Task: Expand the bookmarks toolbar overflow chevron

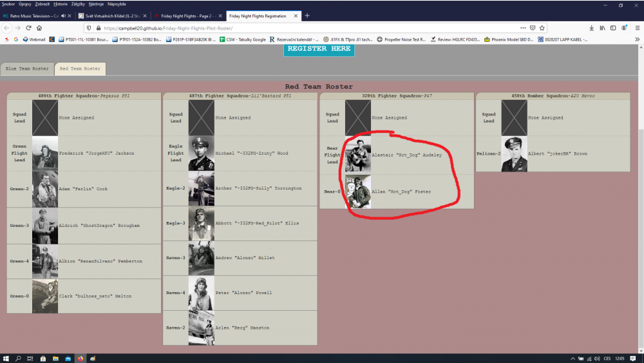Action: [636, 39]
